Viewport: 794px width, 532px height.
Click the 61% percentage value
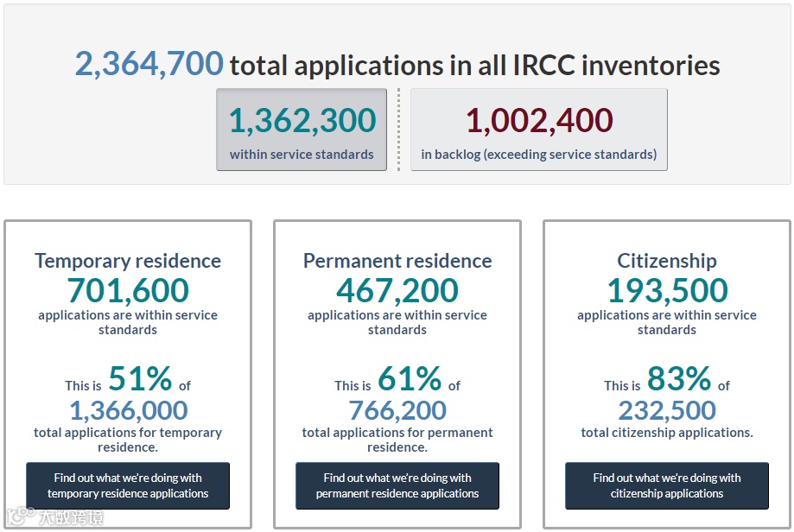click(410, 378)
